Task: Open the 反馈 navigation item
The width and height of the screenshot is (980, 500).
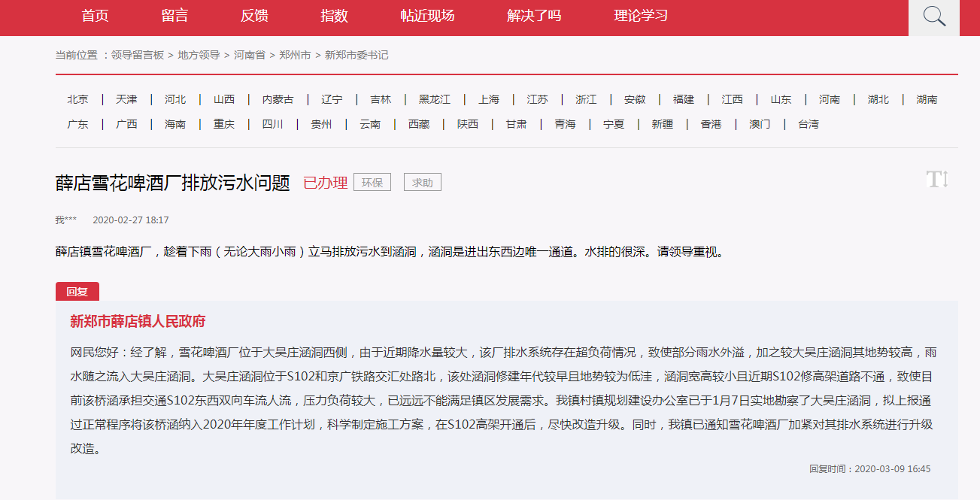Action: pyautogui.click(x=255, y=16)
